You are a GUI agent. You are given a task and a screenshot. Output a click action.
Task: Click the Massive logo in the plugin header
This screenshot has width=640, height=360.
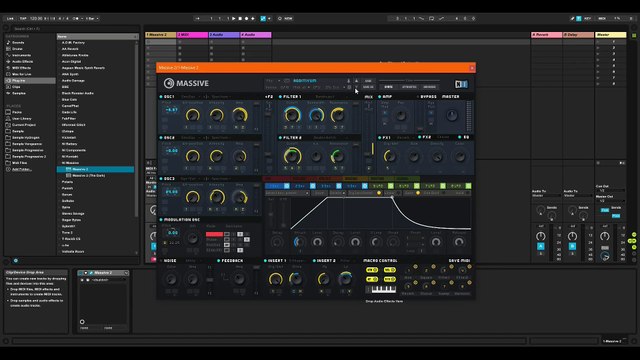point(187,83)
